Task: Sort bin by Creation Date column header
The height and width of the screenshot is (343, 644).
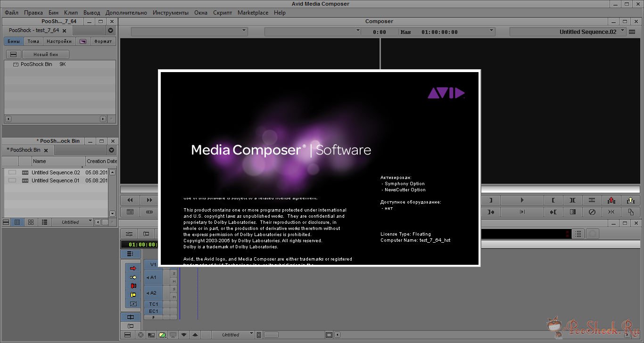Action: click(x=101, y=161)
